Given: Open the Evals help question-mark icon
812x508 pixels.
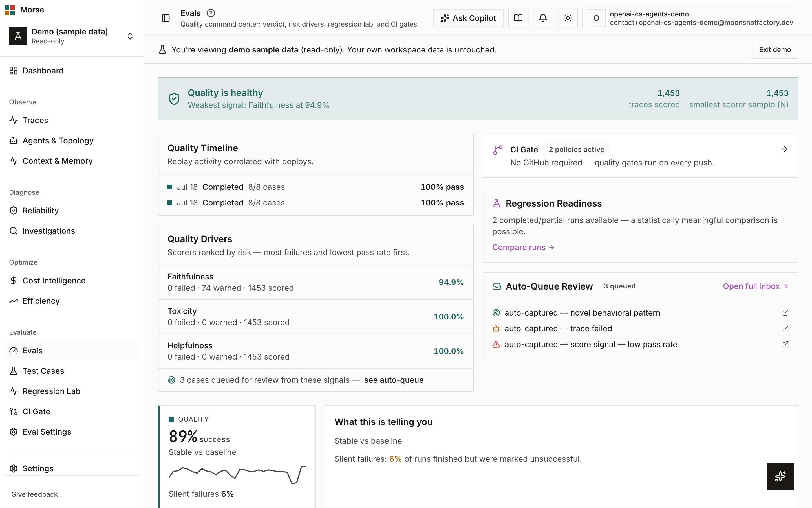Looking at the screenshot, I should [x=211, y=13].
